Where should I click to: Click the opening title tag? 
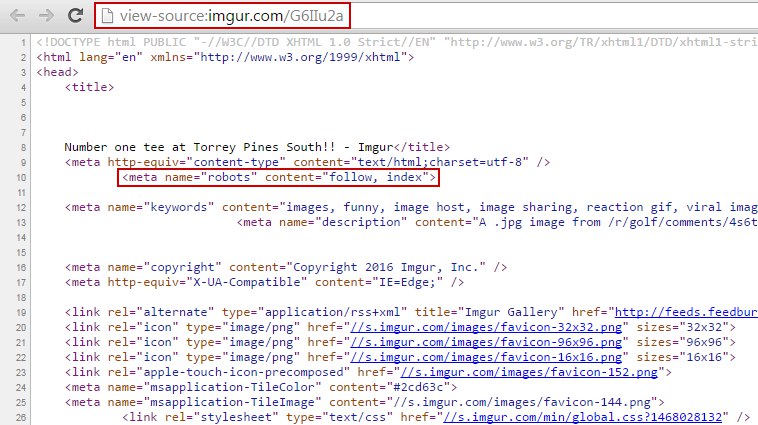[89, 87]
